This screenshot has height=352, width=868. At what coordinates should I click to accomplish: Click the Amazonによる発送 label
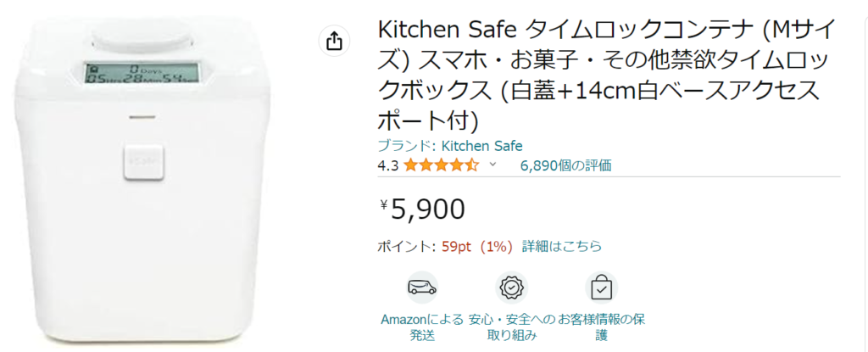tap(422, 327)
